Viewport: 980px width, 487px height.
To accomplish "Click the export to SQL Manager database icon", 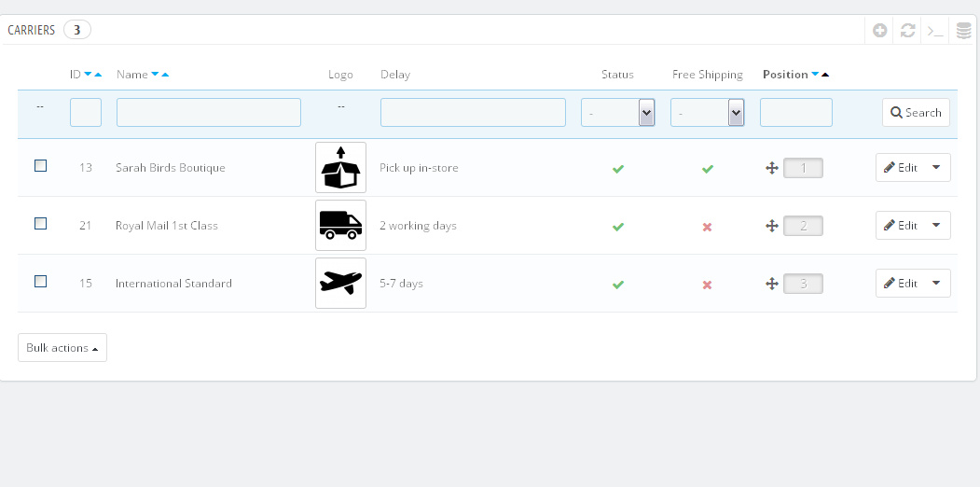I will coord(964,31).
